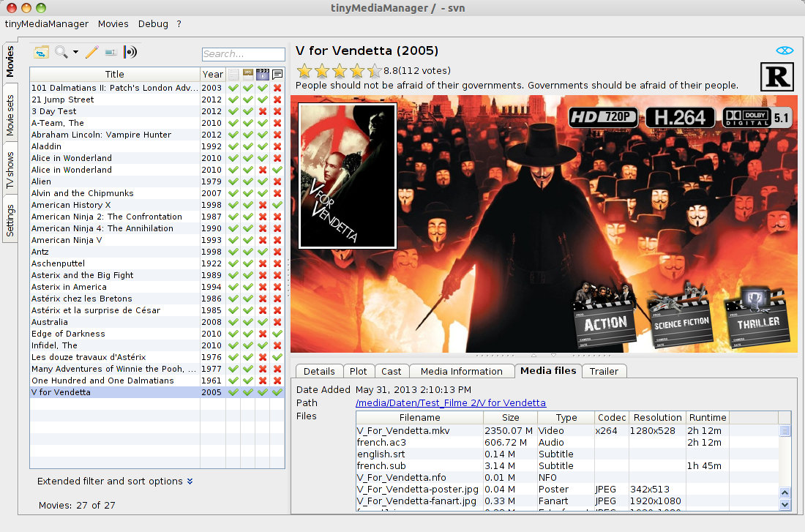Click the Science Fiction genre clapperboard
The height and width of the screenshot is (532, 805).
681,316
